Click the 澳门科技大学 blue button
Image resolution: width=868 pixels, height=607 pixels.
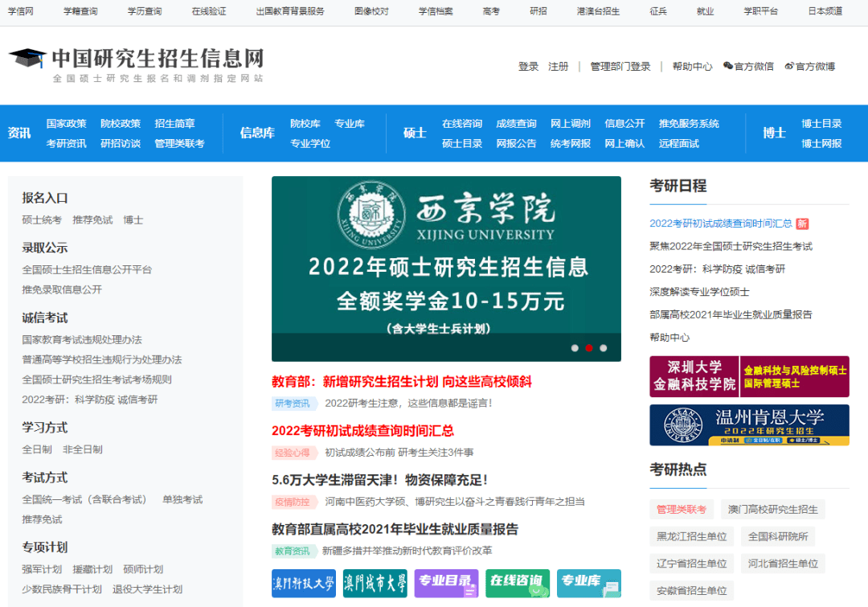pyautogui.click(x=303, y=583)
